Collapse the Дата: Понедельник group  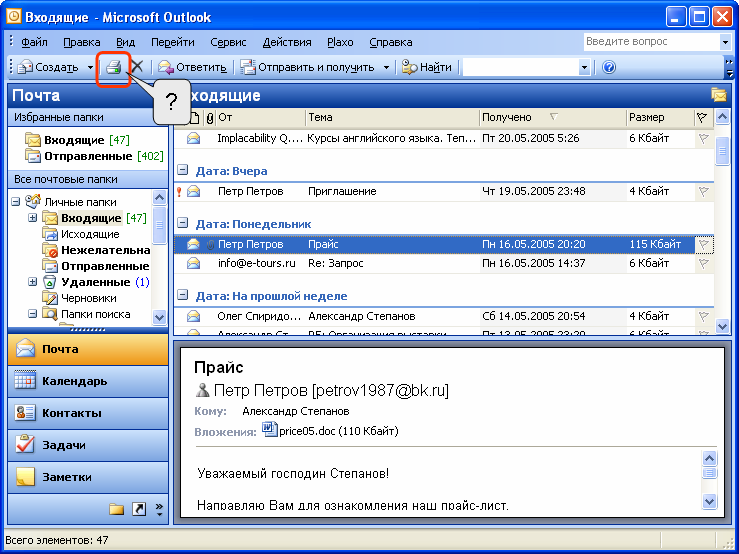(x=182, y=223)
